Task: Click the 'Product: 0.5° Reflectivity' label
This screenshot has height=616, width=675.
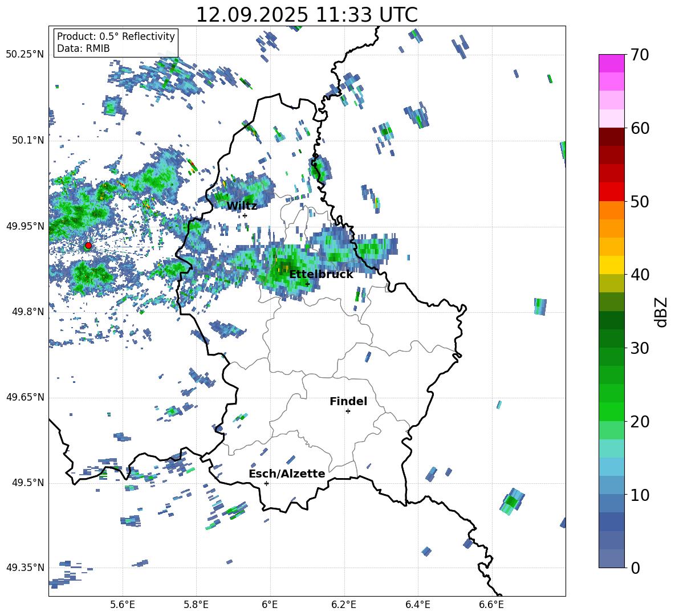Action: tap(116, 36)
